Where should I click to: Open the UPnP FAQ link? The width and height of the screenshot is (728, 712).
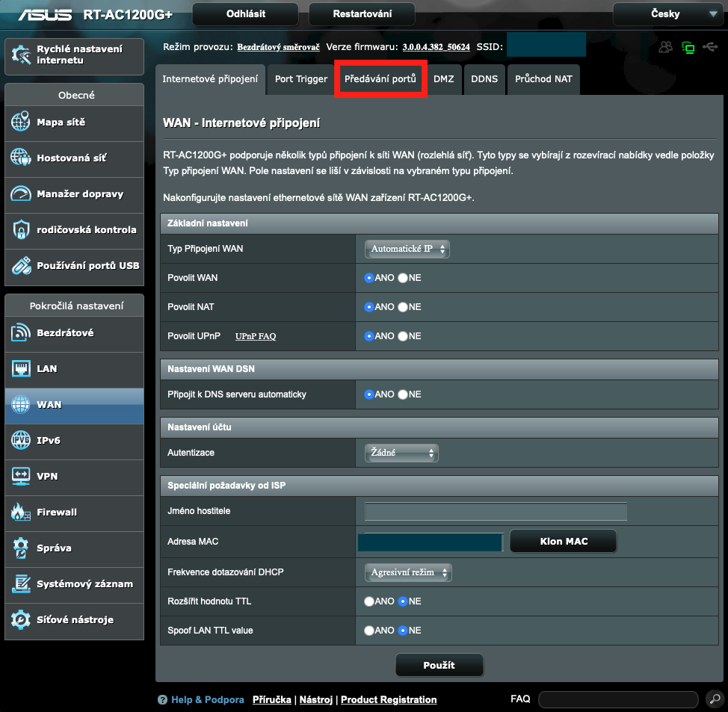coord(256,335)
